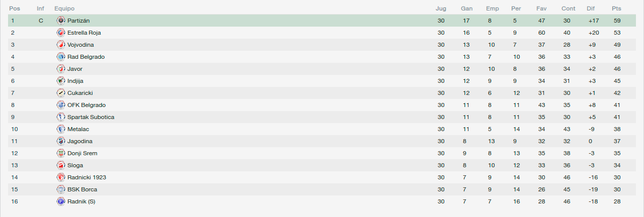This screenshot has height=217, width=644.
Task: Click the Rad Belgrado crest icon
Action: [x=61, y=57]
